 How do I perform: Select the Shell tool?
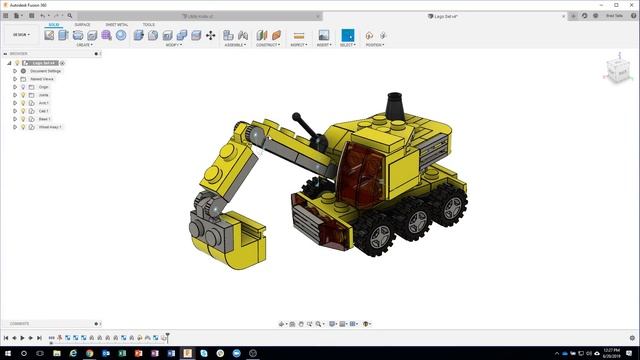tap(167, 35)
